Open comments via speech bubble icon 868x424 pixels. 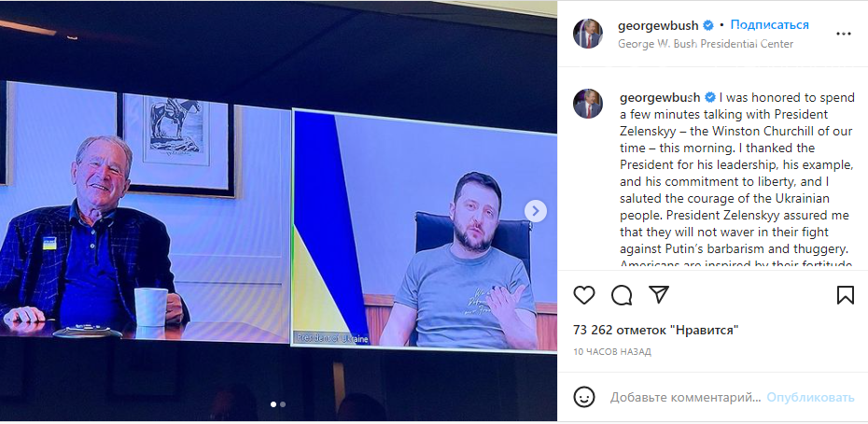(x=622, y=295)
